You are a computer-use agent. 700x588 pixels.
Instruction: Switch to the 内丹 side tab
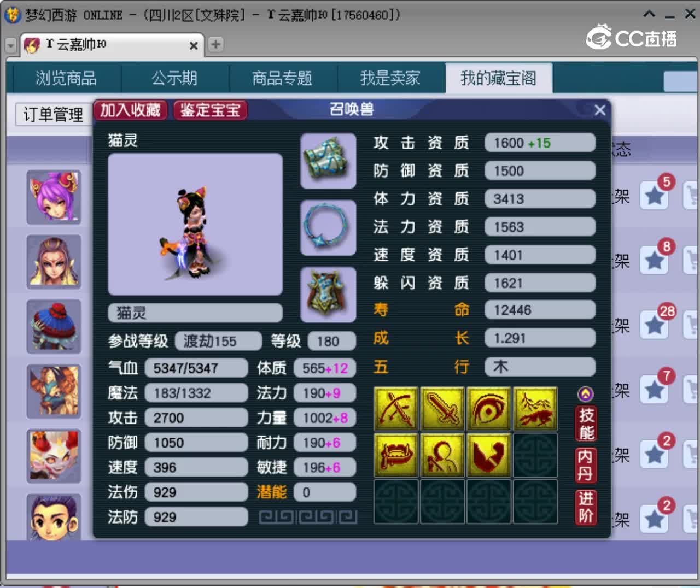pos(585,465)
